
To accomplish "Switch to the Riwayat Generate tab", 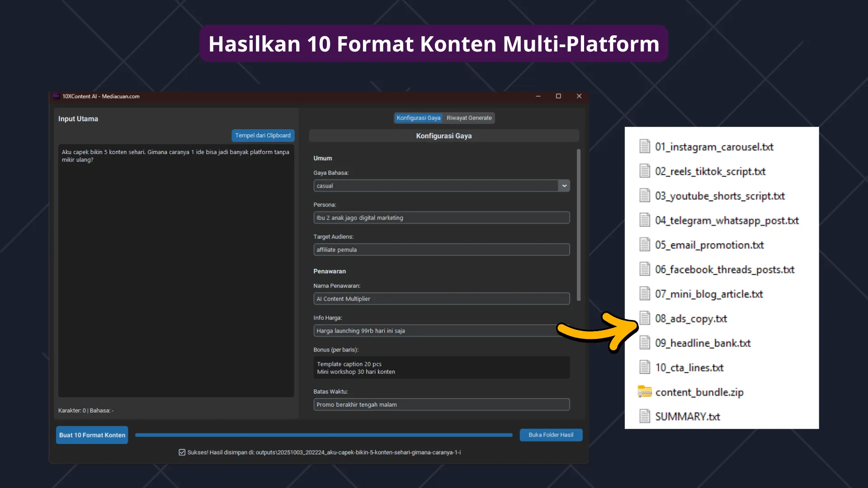I will (469, 118).
